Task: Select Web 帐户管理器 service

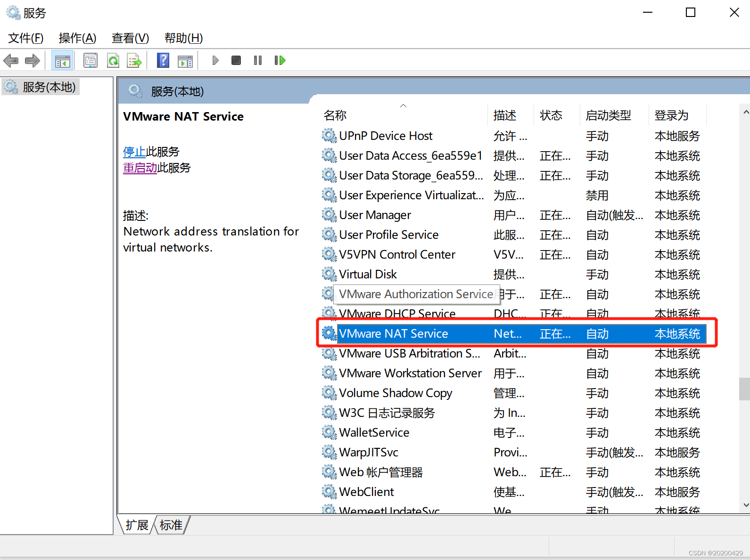Action: point(381,472)
